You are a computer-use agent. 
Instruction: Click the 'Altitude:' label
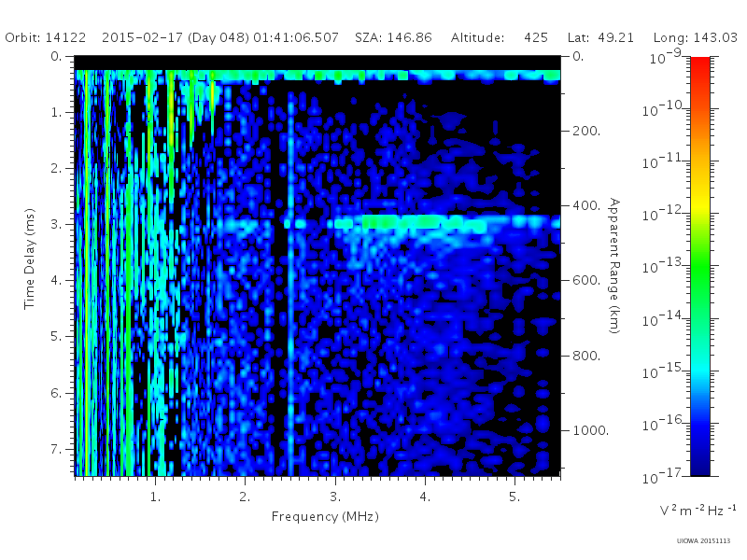pyautogui.click(x=477, y=37)
